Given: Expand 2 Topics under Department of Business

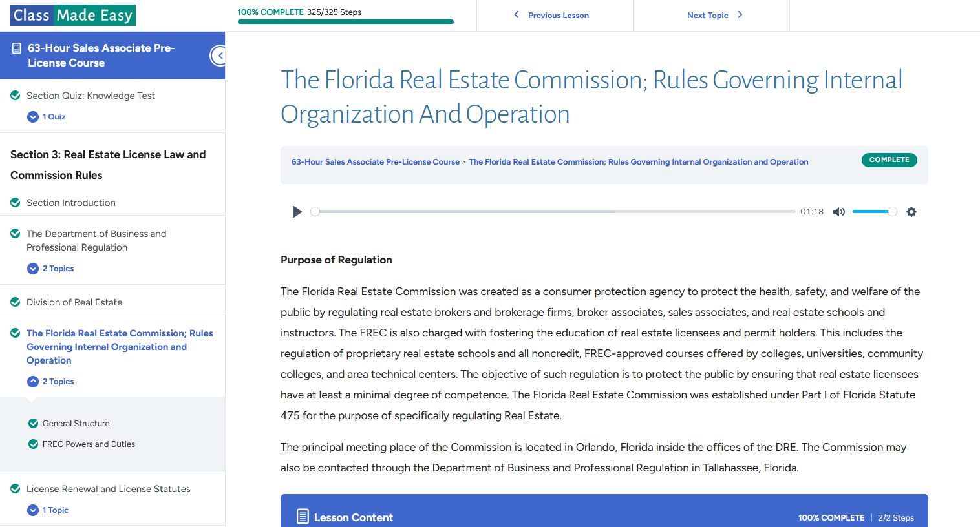Looking at the screenshot, I should (x=50, y=269).
